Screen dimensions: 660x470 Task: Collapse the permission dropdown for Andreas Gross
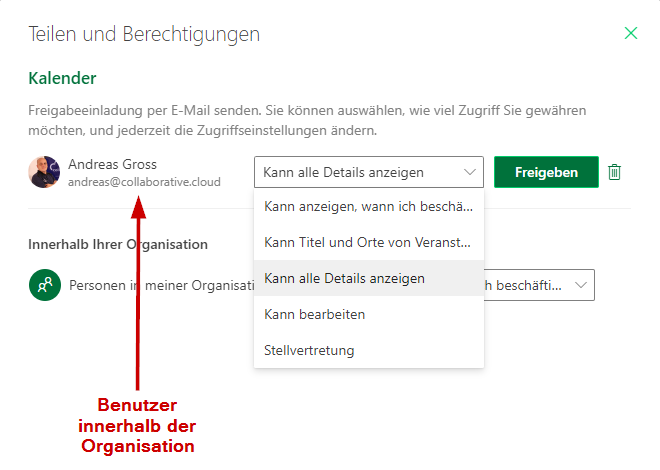click(x=369, y=172)
